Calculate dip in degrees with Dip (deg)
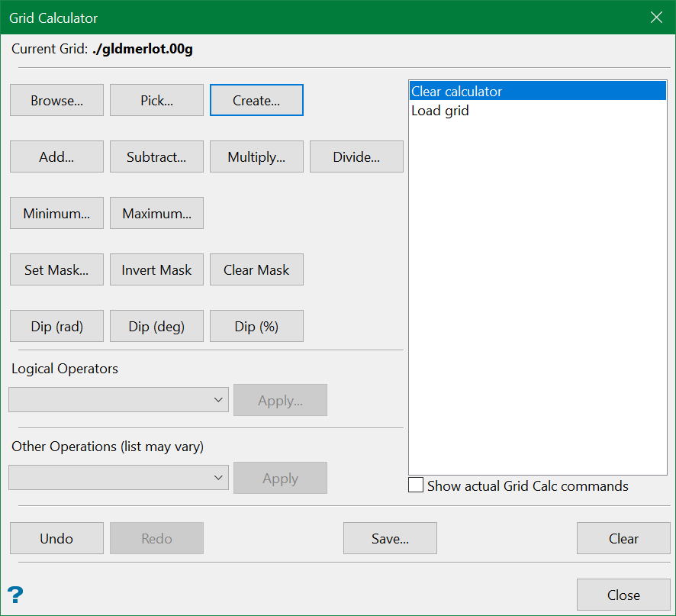Screen dimensions: 676x616 click(x=156, y=327)
